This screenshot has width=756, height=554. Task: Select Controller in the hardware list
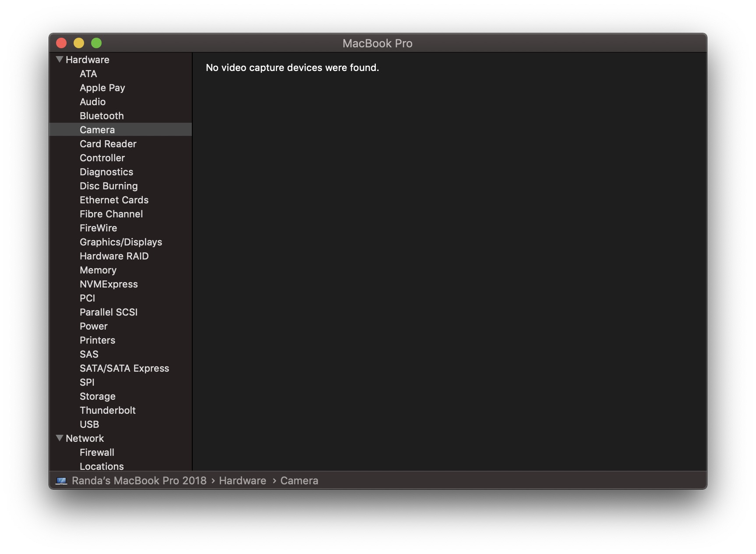[102, 158]
